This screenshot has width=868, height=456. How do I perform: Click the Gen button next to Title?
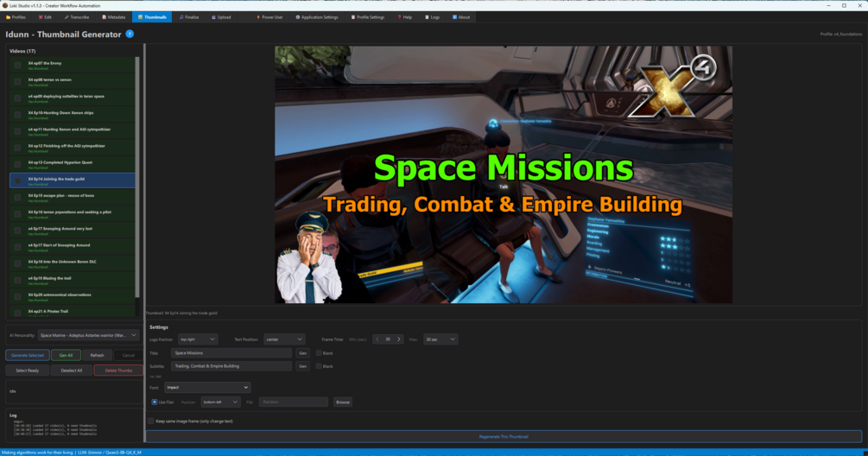pyautogui.click(x=303, y=353)
